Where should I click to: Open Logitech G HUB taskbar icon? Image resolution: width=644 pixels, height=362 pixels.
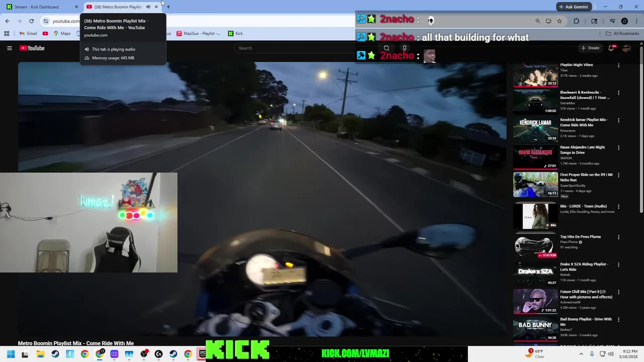[x=158, y=354]
